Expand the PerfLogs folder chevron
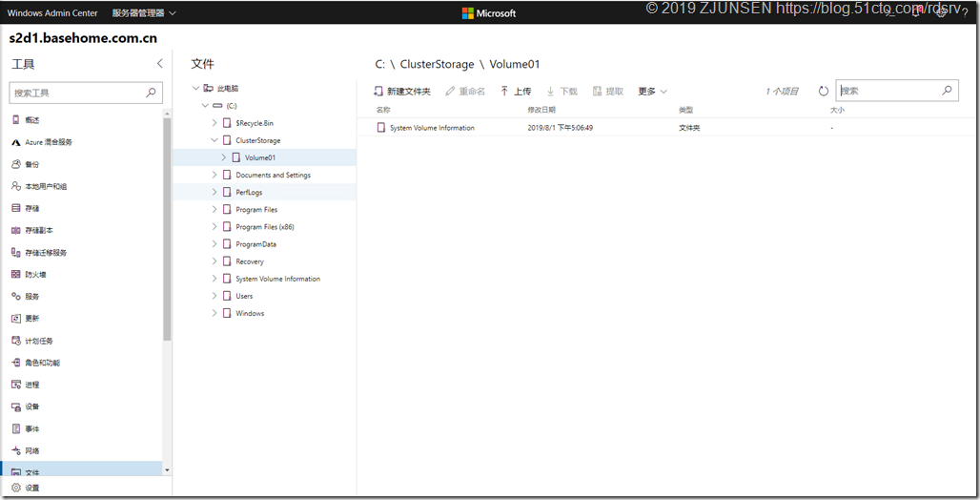980x500 pixels. click(x=214, y=192)
